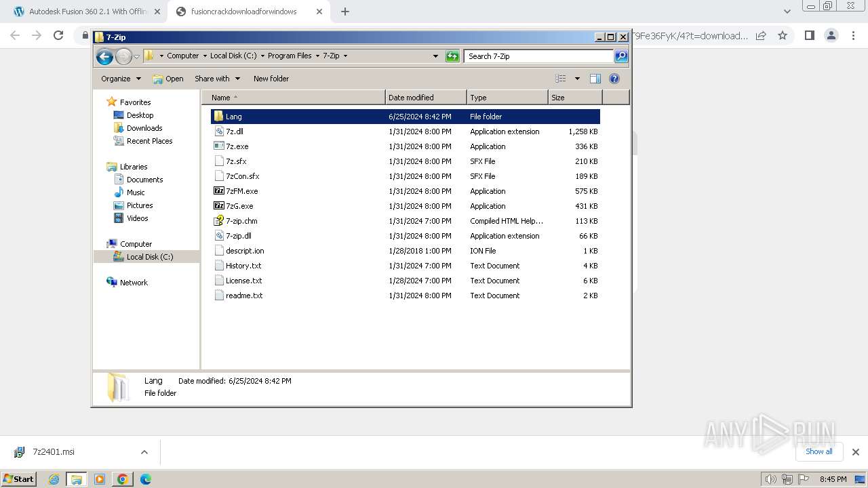Bookmark this page with the star
Viewport: 868px width, 488px height.
(783, 35)
